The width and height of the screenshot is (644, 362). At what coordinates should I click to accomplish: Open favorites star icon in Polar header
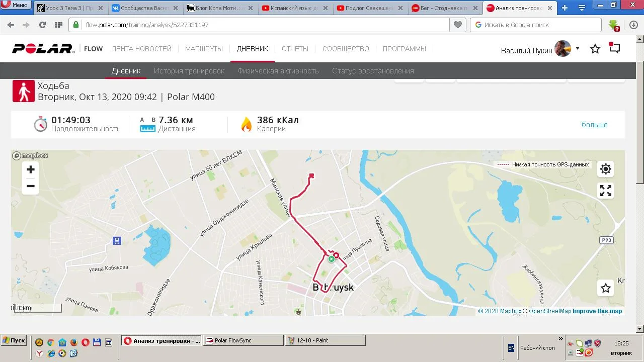(595, 49)
